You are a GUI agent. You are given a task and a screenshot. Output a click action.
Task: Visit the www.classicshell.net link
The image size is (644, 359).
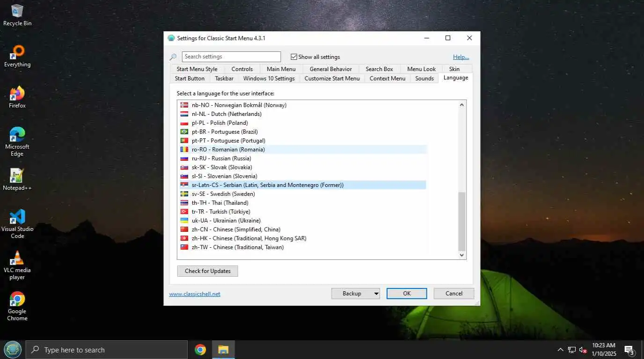click(x=195, y=294)
